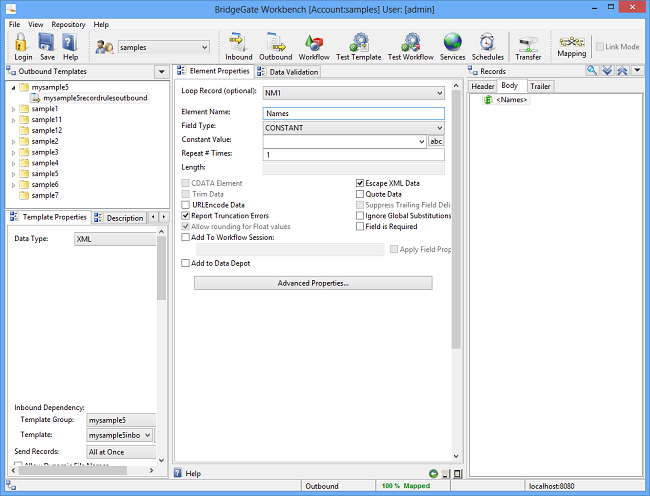Click the Save floppy disk icon
This screenshot has width=650, height=496.
click(x=46, y=43)
